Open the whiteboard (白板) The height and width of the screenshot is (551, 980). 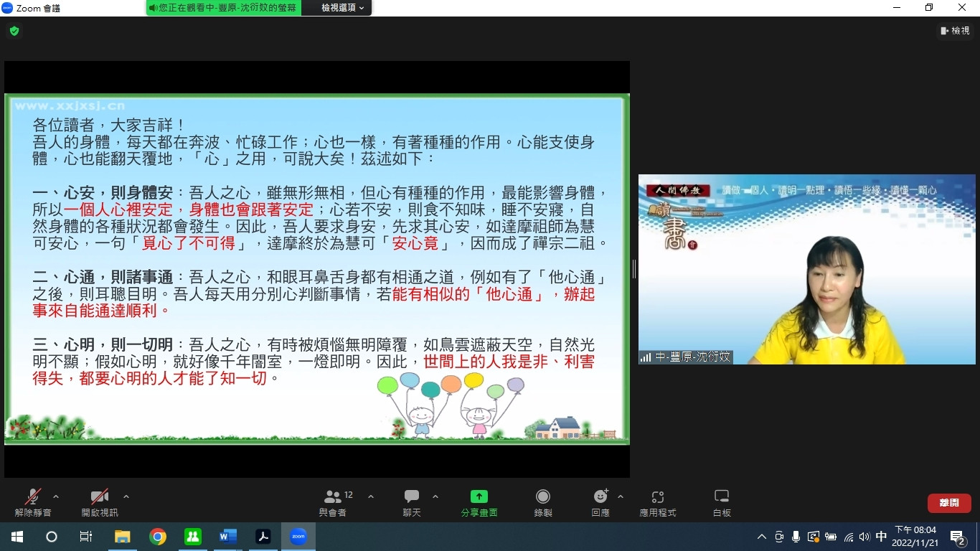[722, 501]
